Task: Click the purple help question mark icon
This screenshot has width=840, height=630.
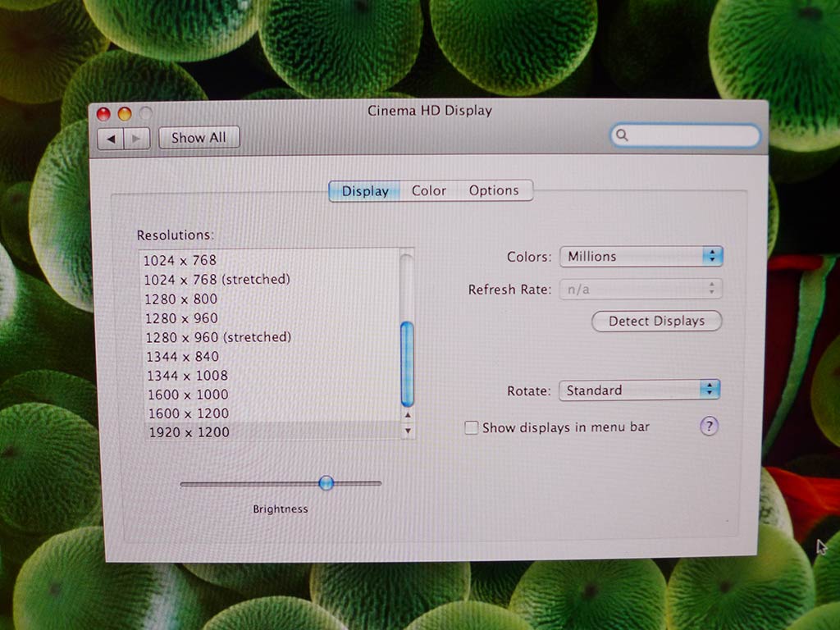Action: tap(709, 426)
